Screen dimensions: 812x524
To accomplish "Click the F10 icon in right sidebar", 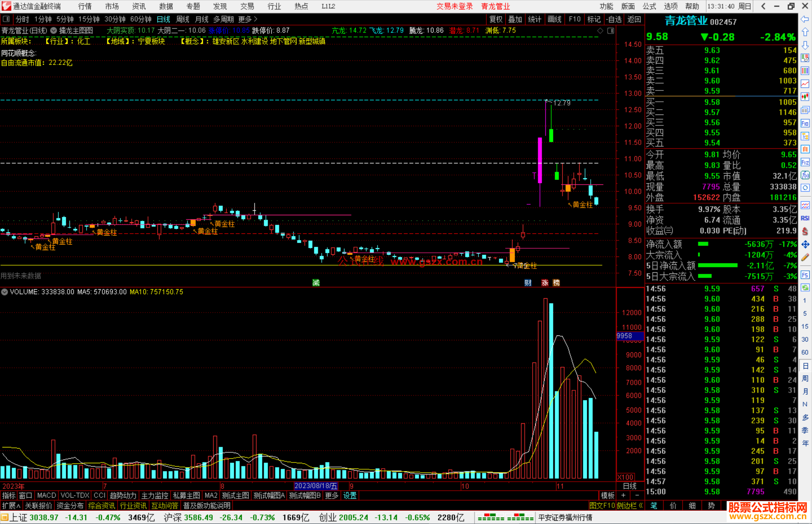I will coord(805,124).
